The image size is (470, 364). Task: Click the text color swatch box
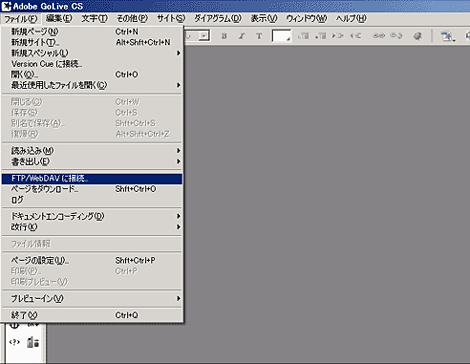(x=281, y=36)
